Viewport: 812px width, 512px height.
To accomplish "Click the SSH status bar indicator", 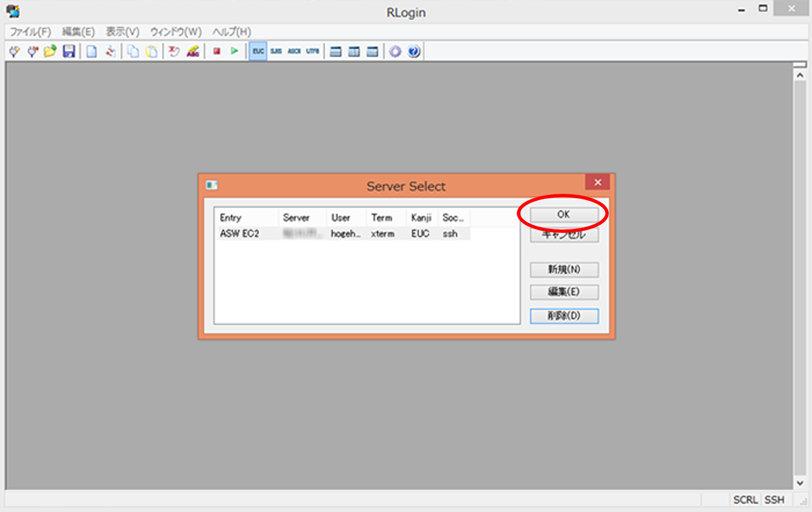I will pyautogui.click(x=774, y=500).
